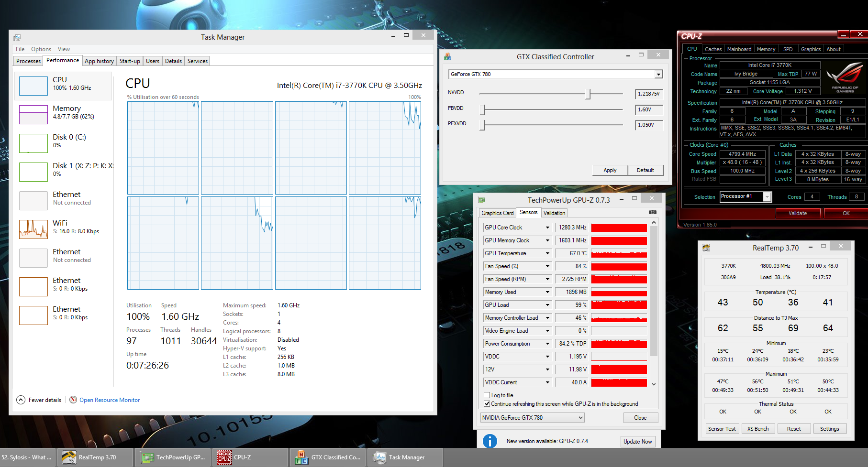Open GPU-Z Validation tab
The image size is (868, 467).
click(x=554, y=213)
